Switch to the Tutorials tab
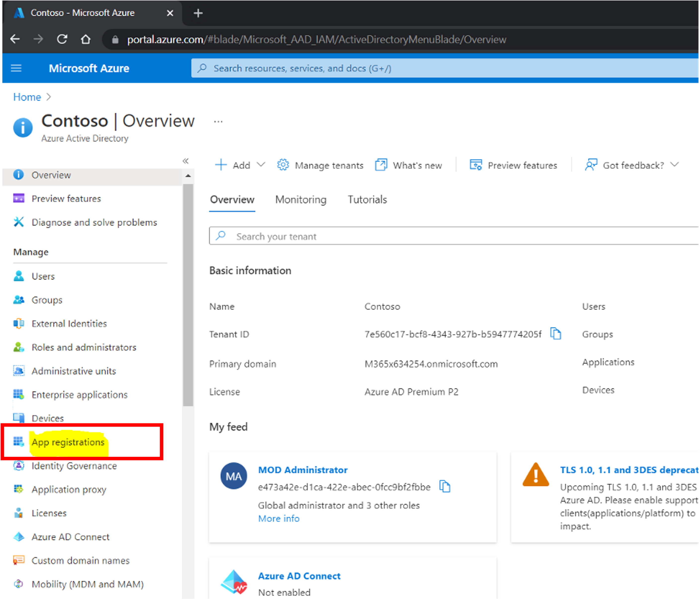This screenshot has width=700, height=599. [367, 199]
